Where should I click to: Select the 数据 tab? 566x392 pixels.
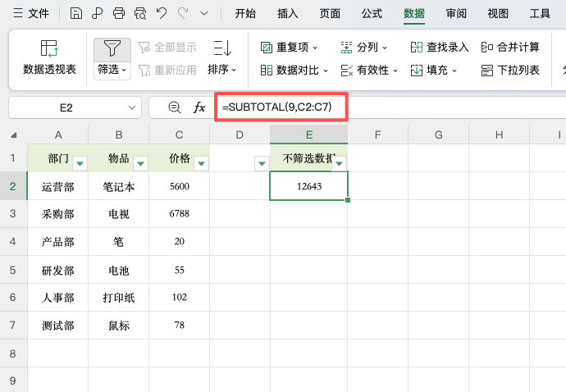point(414,14)
